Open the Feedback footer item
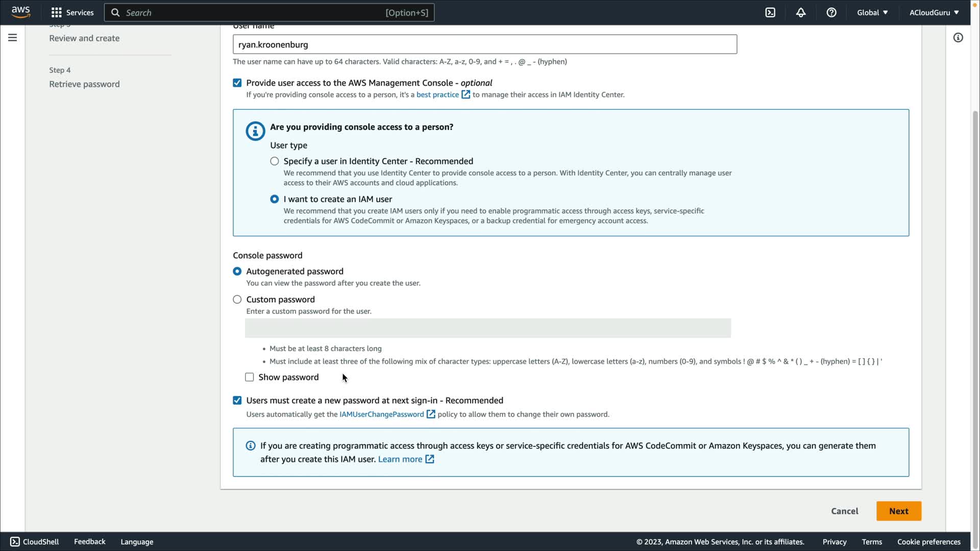The width and height of the screenshot is (980, 551). pyautogui.click(x=89, y=542)
